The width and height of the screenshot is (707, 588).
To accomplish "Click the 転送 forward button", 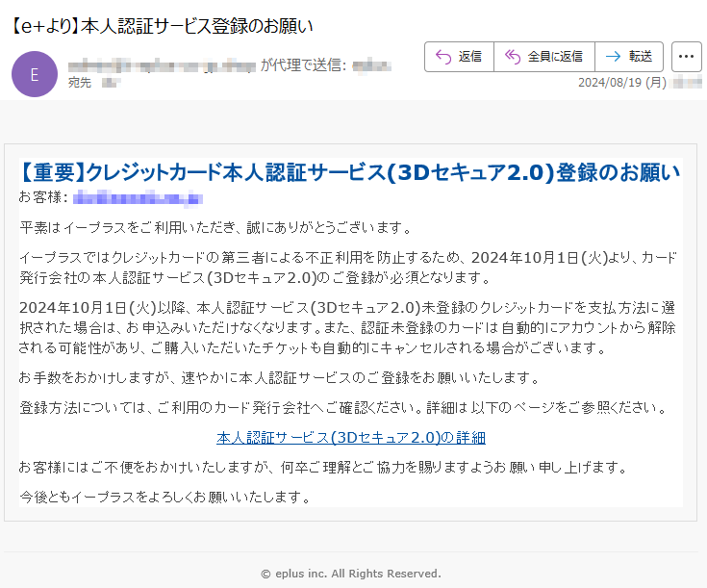I will tap(629, 57).
